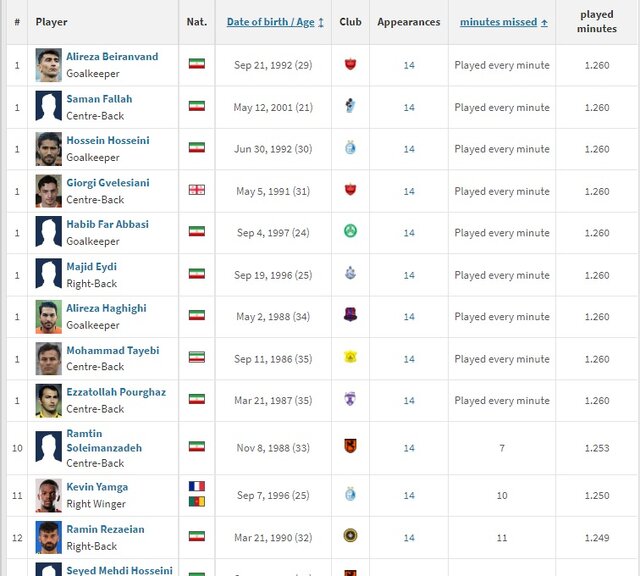Click Kevin Yamga's France flag icon
Viewport: 640px width, 576px height.
point(197,487)
